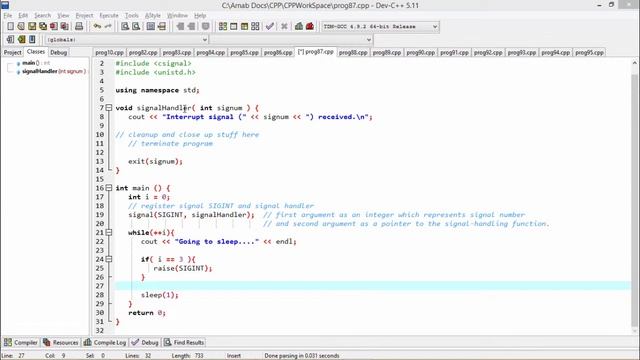This screenshot has width=640, height=360.
Task: Collapse the signalHandler function fold at line 7
Action: 109,108
